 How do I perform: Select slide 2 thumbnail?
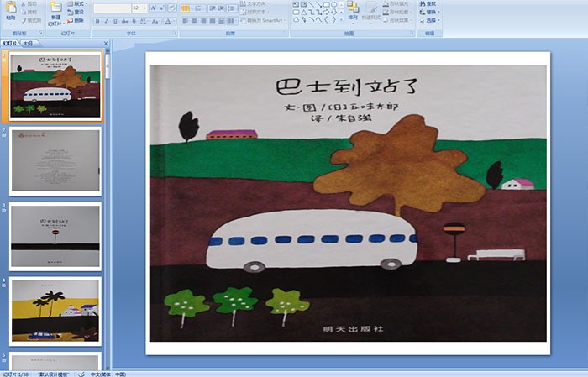click(55, 161)
